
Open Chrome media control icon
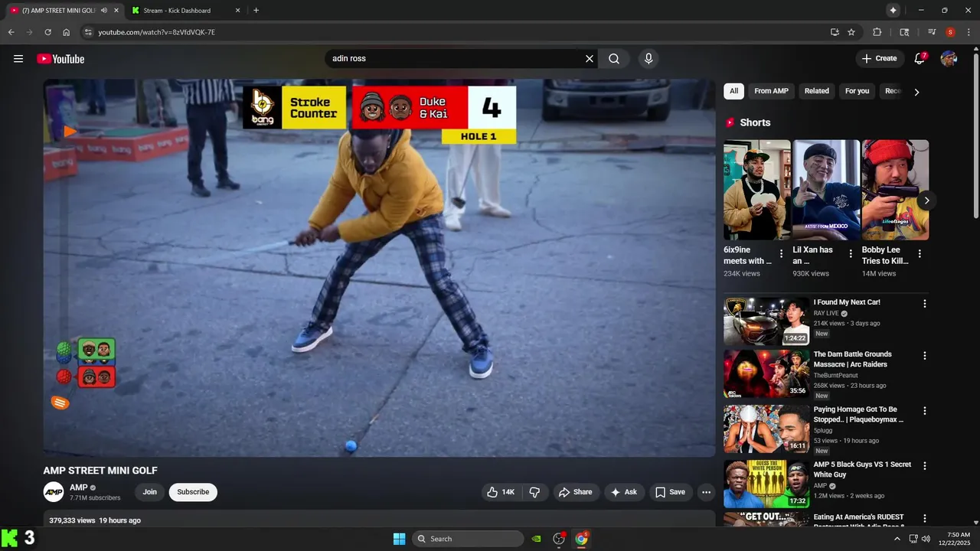(x=932, y=32)
